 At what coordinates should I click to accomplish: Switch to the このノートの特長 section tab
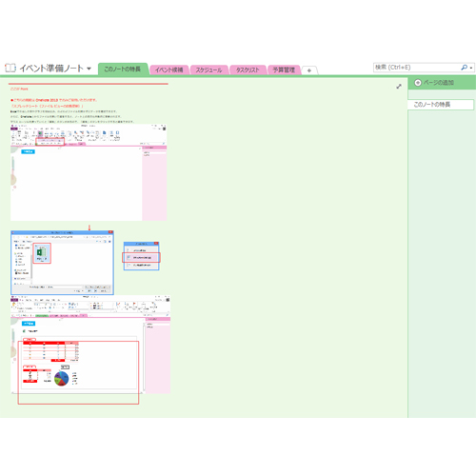[x=123, y=69]
